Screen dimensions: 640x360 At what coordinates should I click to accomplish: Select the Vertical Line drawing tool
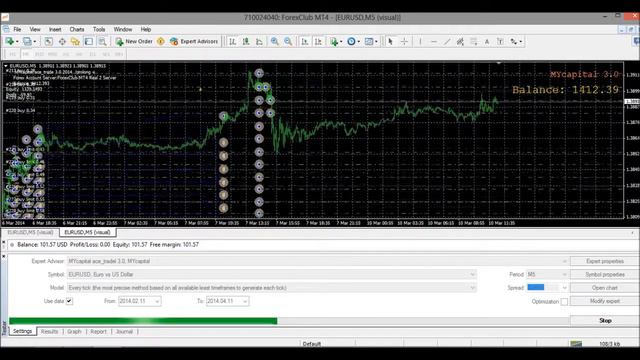420,41
